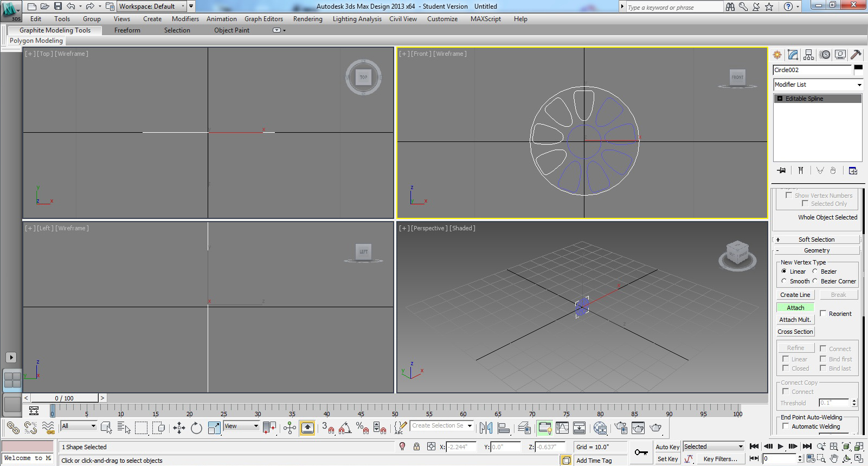Toggle the Angle Snap button
The image size is (868, 466).
pyautogui.click(x=345, y=428)
